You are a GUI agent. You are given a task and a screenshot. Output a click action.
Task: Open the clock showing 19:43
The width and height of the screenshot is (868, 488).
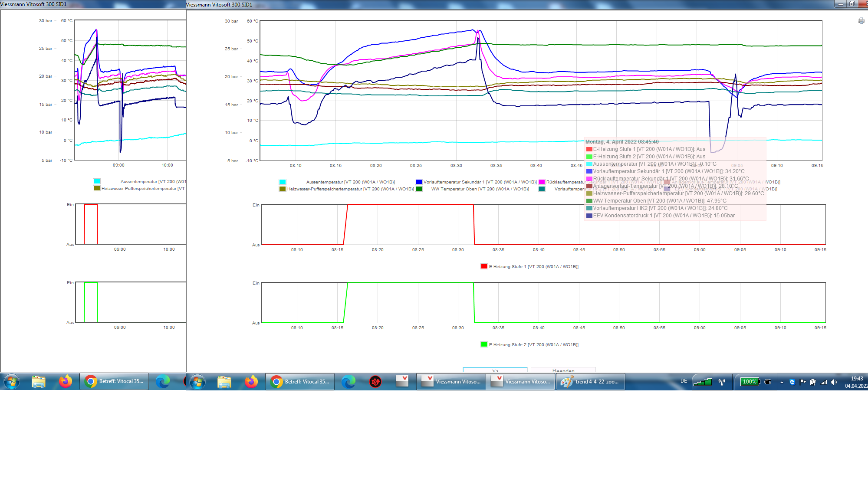click(x=856, y=382)
